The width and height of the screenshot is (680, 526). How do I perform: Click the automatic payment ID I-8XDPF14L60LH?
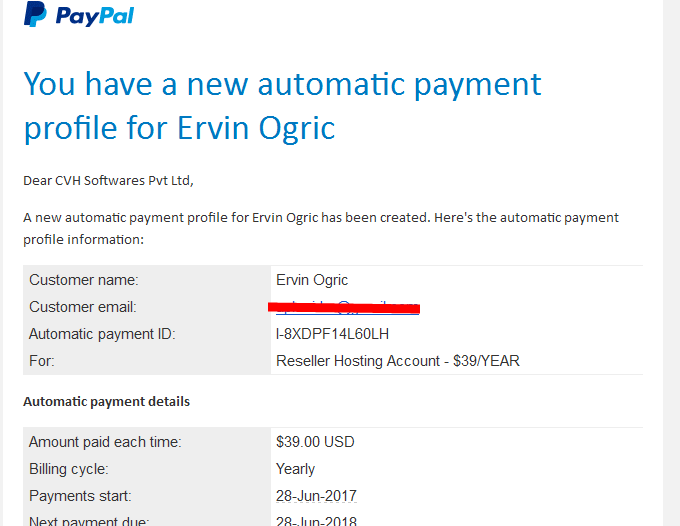point(332,334)
